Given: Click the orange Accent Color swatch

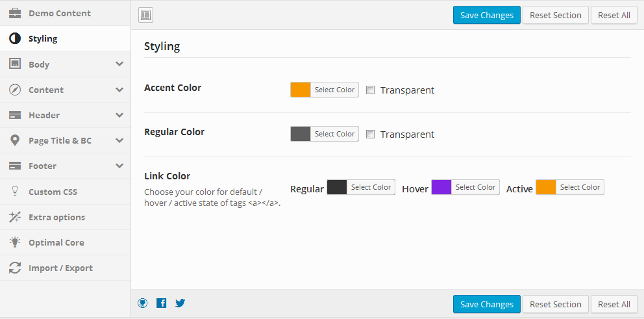Looking at the screenshot, I should [301, 90].
